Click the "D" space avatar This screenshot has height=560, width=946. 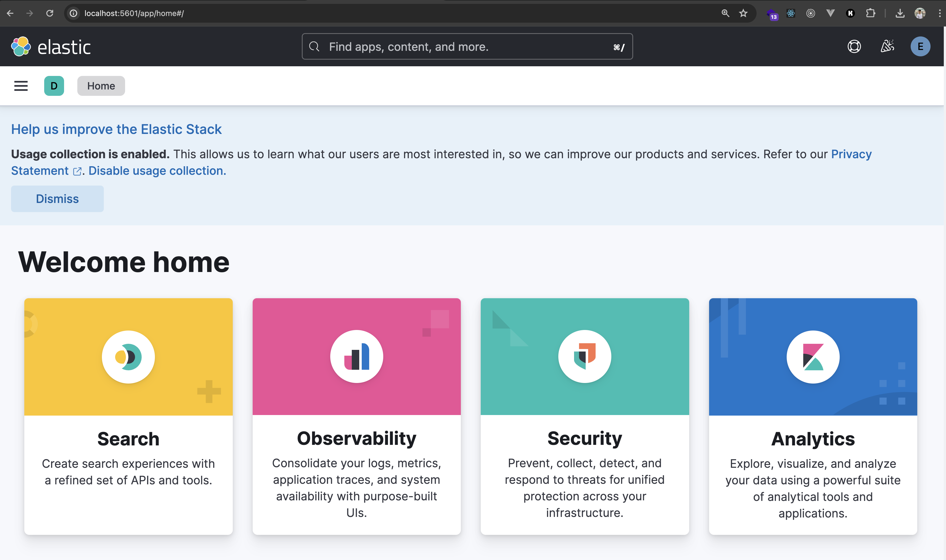click(x=54, y=86)
